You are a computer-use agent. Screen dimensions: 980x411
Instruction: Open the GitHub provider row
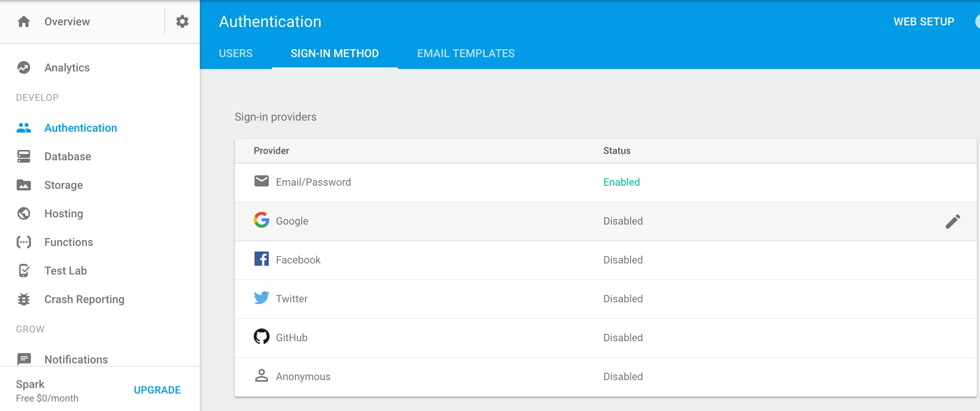pos(292,338)
